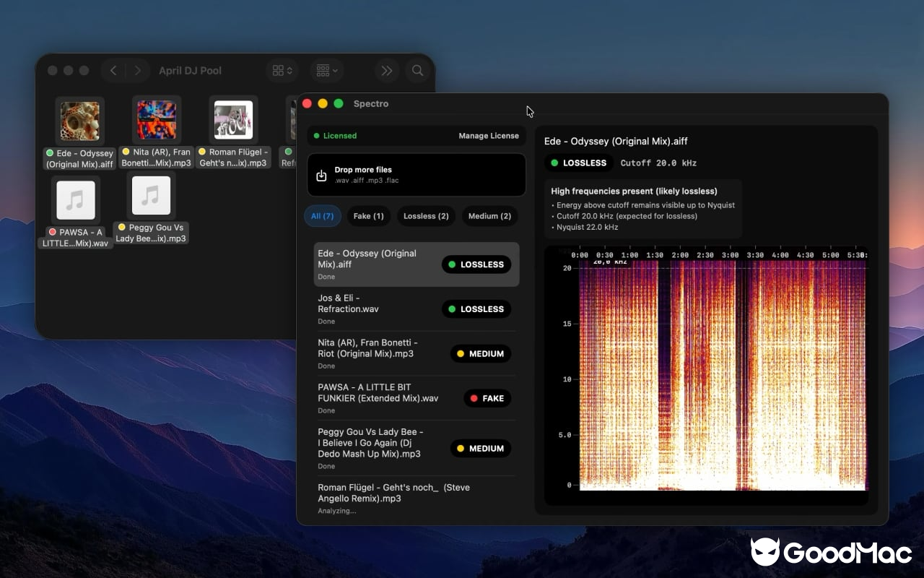Viewport: 924px width, 578px height.
Task: Click the back navigation arrow in Finder toolbar
Action: [113, 70]
